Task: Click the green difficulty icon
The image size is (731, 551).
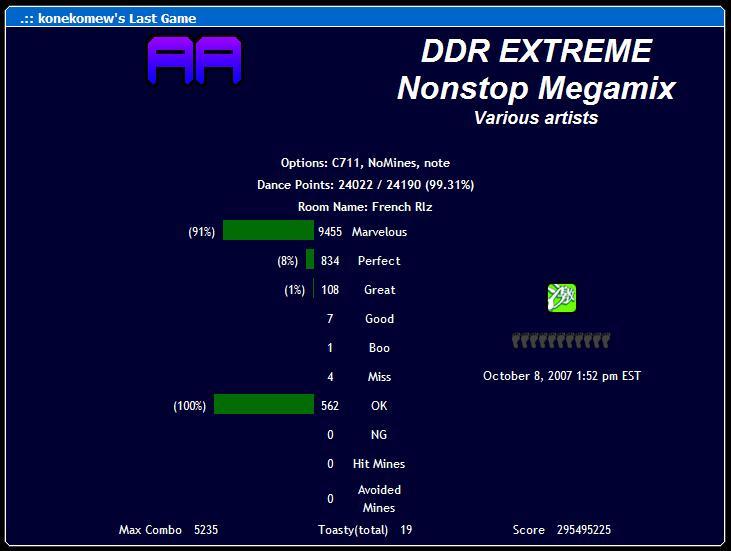Action: [x=561, y=297]
